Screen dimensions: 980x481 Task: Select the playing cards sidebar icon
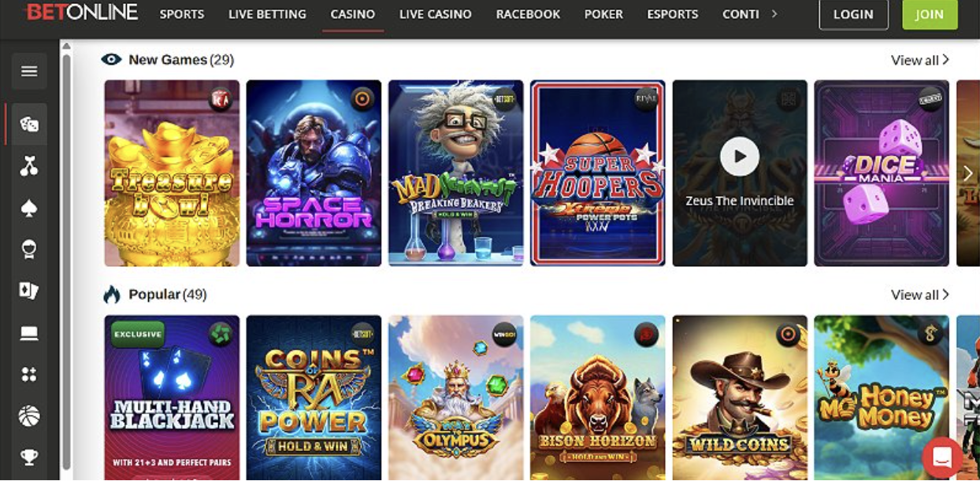[29, 290]
